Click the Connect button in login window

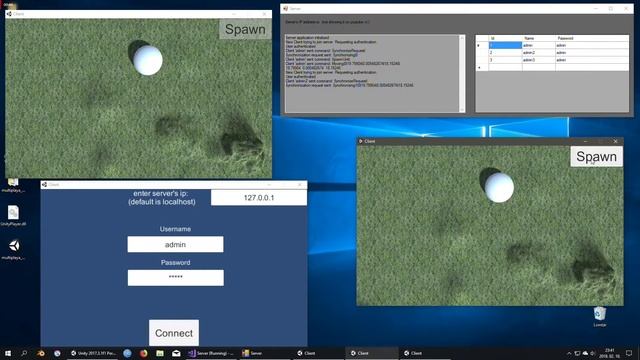174,333
